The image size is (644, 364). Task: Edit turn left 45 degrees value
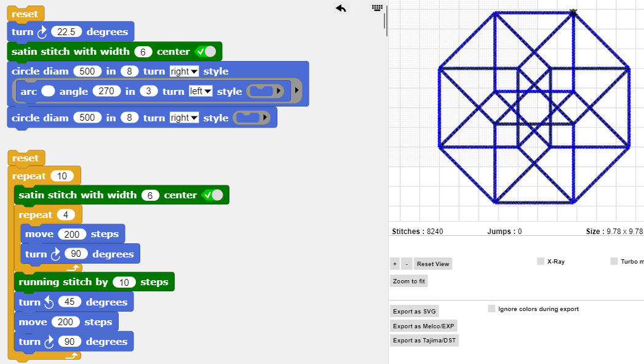[x=70, y=302]
